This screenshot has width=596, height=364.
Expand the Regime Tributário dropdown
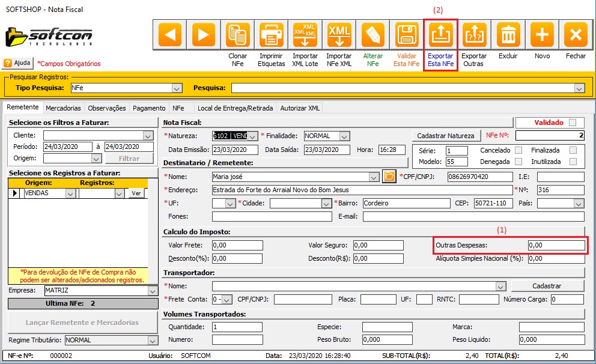151,340
